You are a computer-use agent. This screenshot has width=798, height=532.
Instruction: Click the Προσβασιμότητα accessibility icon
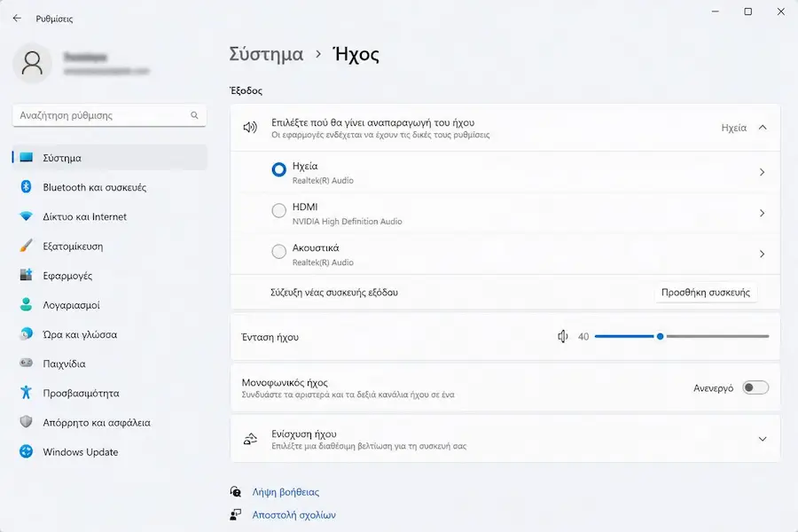click(x=26, y=393)
